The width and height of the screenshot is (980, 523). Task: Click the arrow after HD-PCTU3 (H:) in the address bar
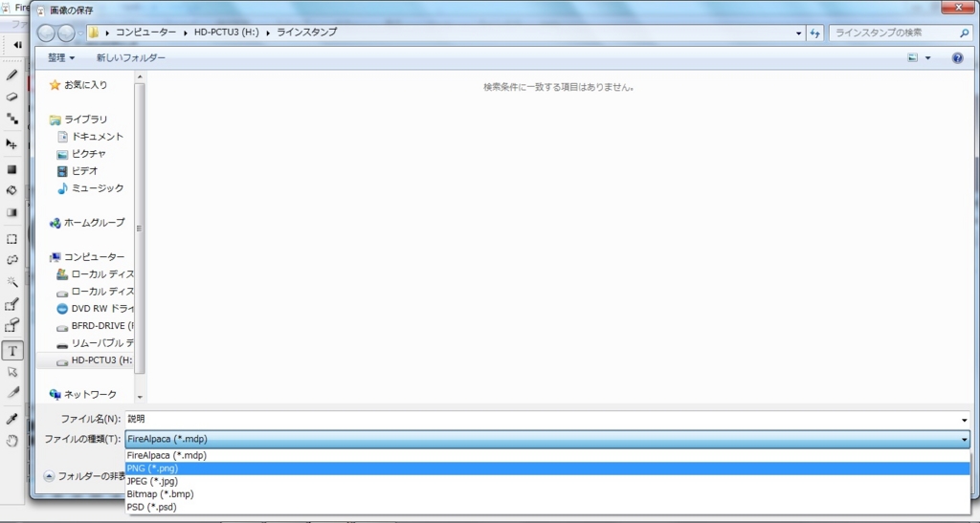[x=268, y=33]
